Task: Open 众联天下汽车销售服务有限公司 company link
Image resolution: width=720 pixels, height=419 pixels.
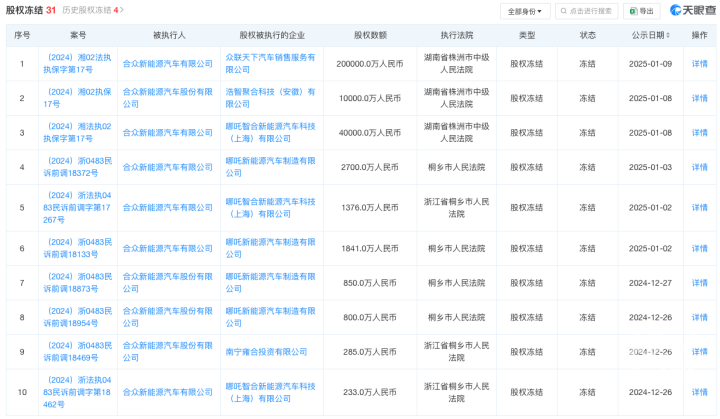Action: click(270, 63)
